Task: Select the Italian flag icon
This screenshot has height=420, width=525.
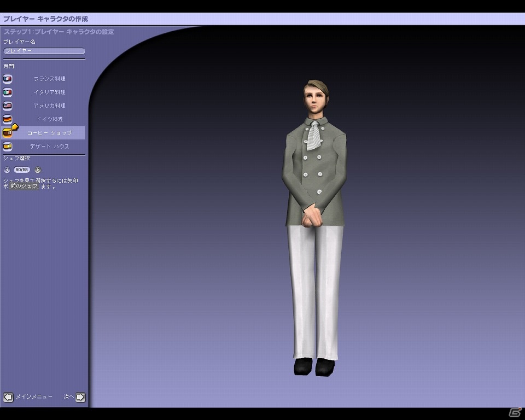Action: tap(7, 92)
